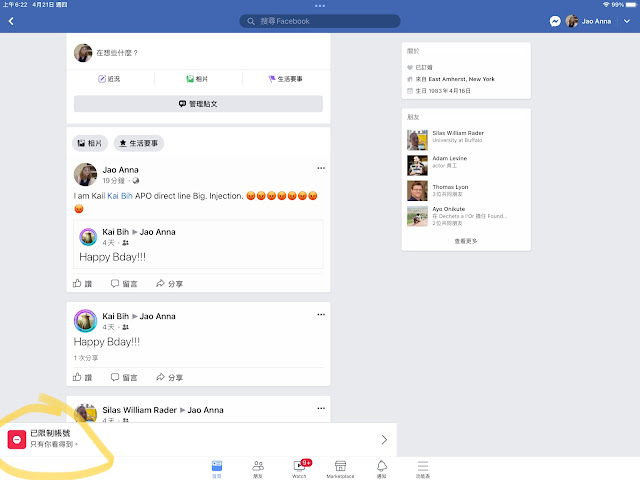Go to Home tab in bottom bar
This screenshot has width=640, height=480.
217,469
